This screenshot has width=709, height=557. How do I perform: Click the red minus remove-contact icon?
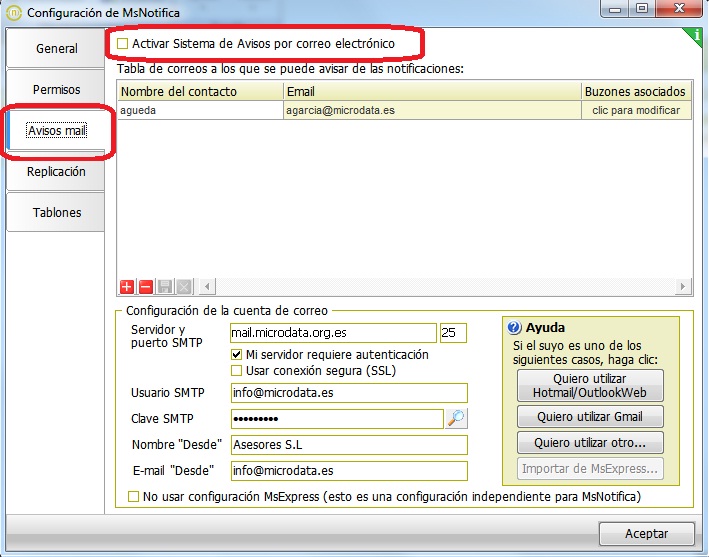pos(146,287)
